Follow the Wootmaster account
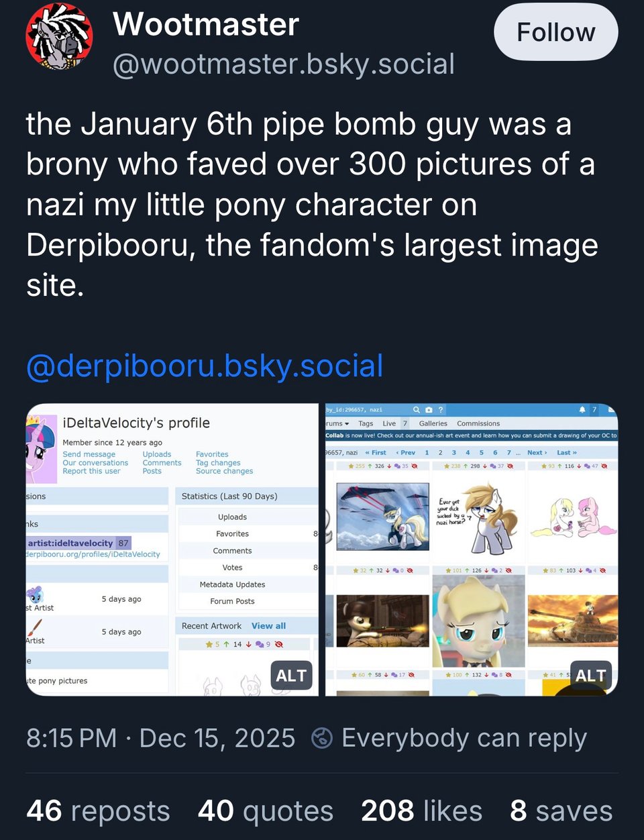 pyautogui.click(x=555, y=32)
